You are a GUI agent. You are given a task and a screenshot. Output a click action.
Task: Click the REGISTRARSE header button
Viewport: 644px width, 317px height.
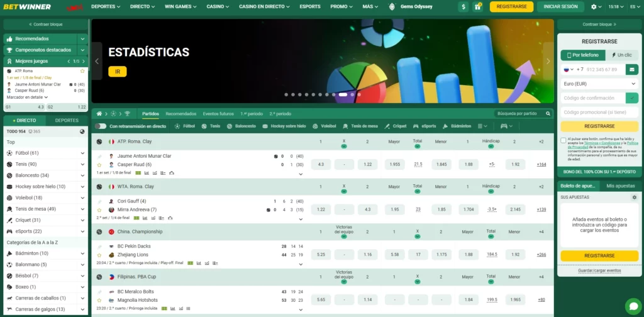(511, 6)
